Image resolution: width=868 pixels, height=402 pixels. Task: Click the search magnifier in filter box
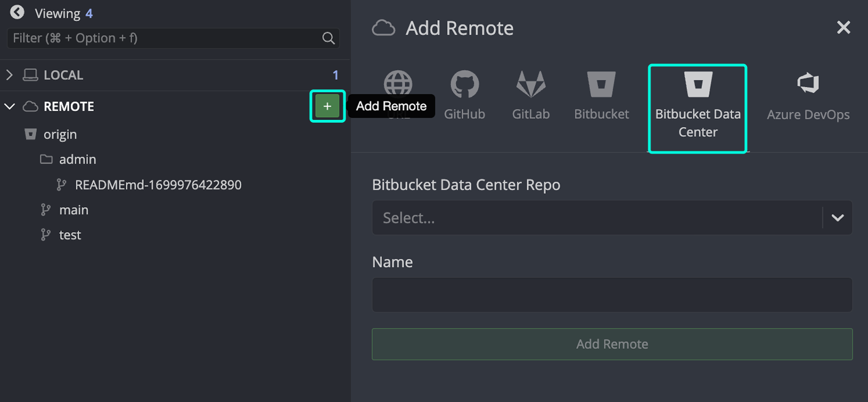pos(328,38)
